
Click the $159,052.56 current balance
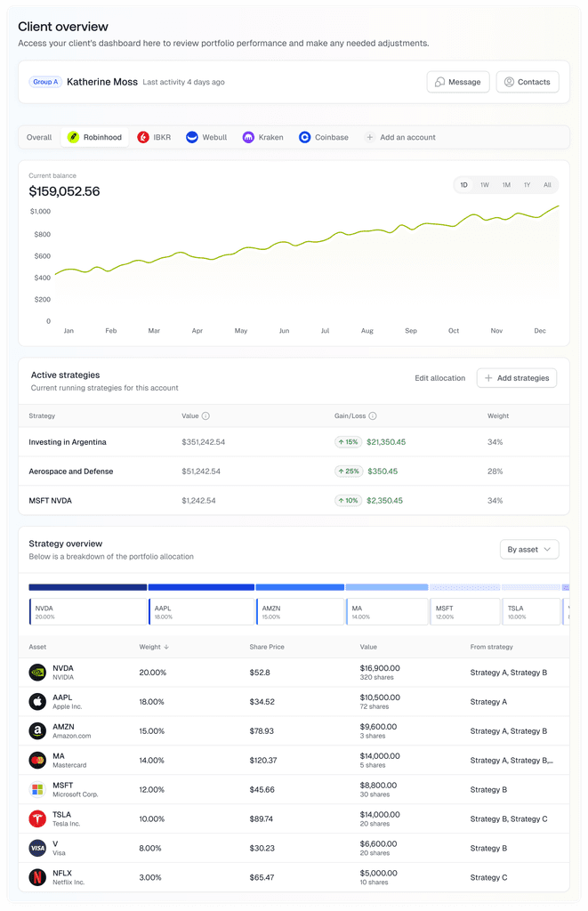[65, 191]
